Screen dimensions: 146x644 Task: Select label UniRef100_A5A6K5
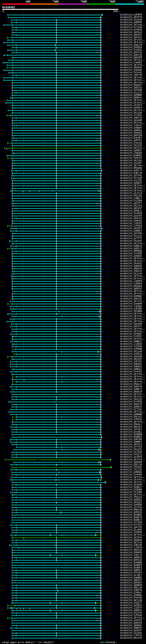click(x=131, y=133)
